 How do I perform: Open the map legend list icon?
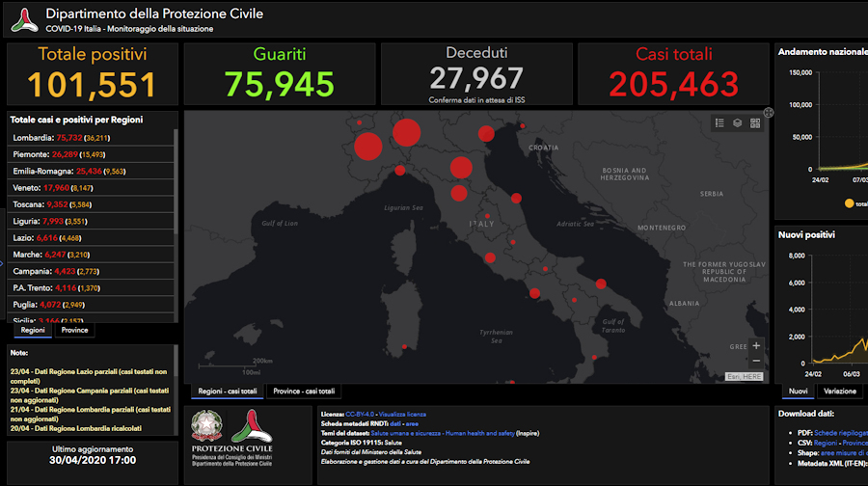719,122
